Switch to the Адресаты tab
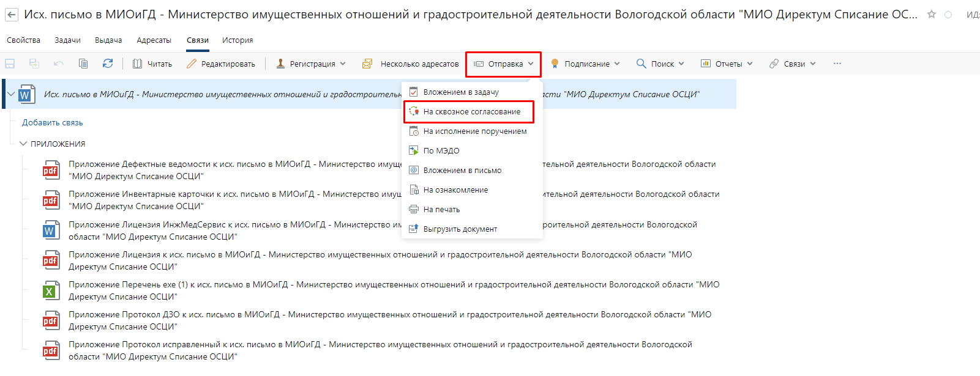 154,40
